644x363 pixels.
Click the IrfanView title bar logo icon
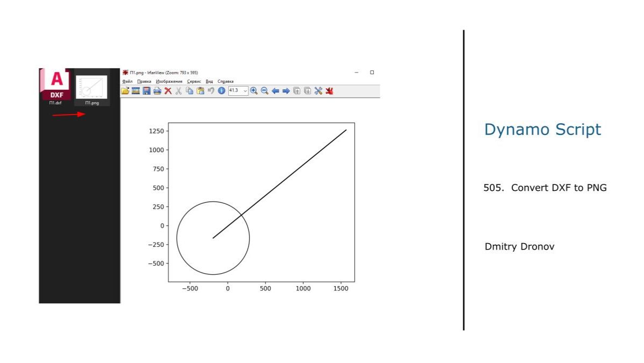(x=125, y=73)
